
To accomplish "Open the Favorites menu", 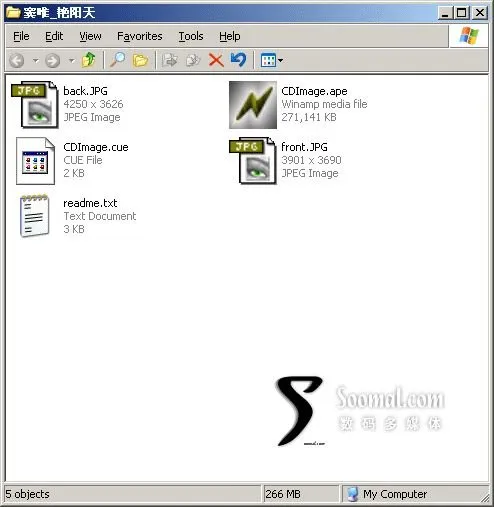I will [140, 36].
